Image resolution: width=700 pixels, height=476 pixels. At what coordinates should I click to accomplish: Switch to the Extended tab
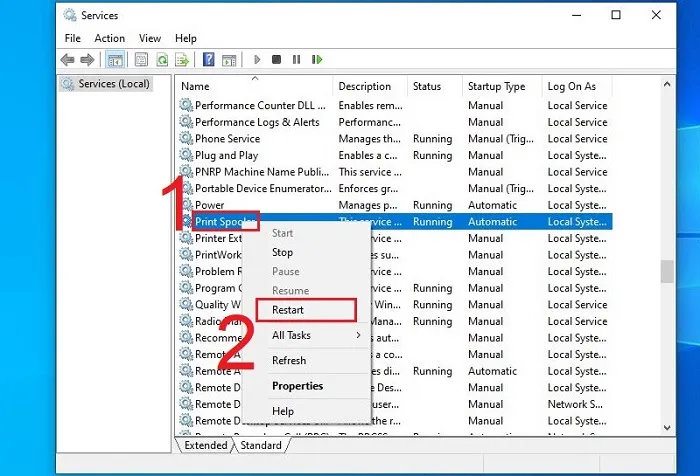click(206, 445)
